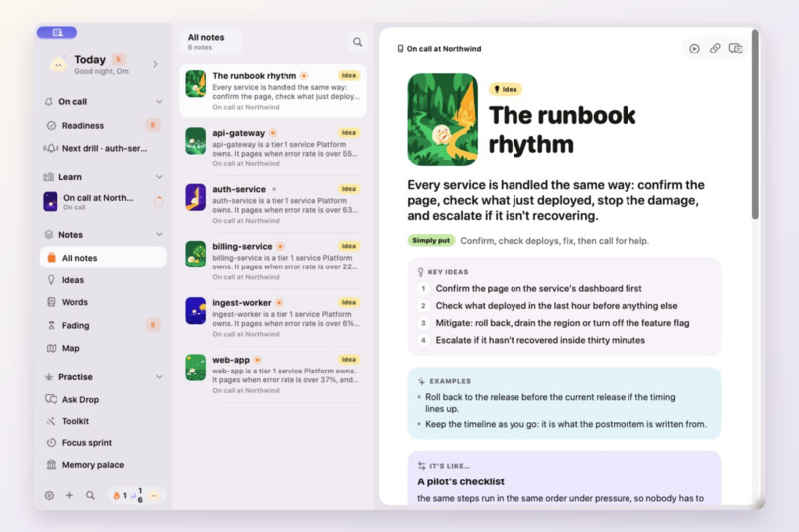The width and height of the screenshot is (799, 532).
Task: Open Ask Drop chat
Action: click(103, 399)
